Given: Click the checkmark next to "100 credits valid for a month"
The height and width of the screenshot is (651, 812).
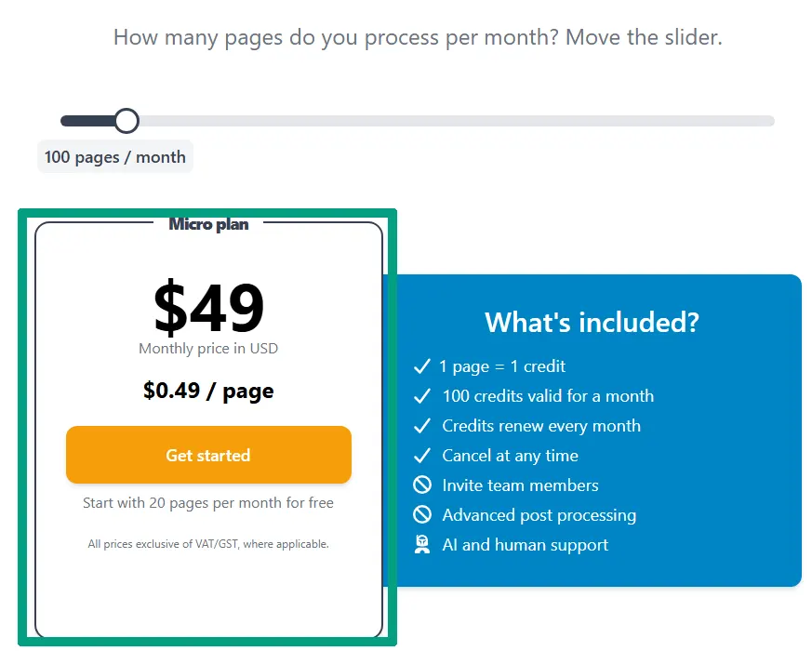Looking at the screenshot, I should (423, 396).
